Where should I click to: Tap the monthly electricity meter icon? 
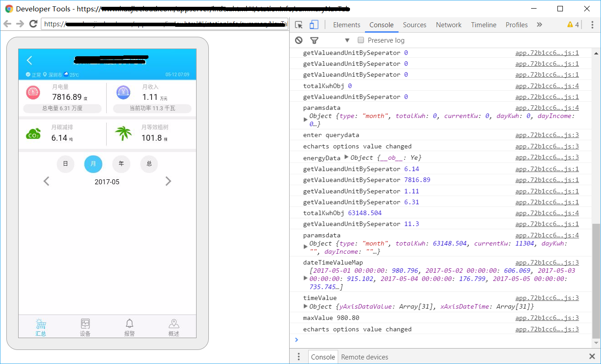33,93
